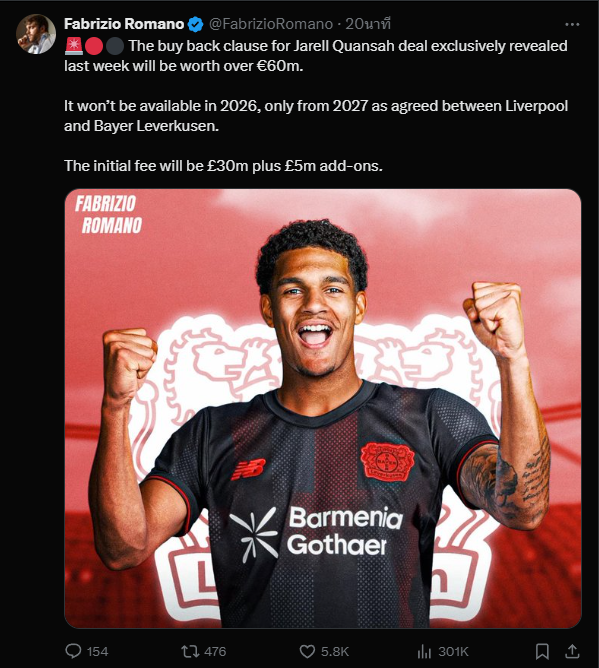Open Fabrizio Romano's profile picture

click(36, 34)
